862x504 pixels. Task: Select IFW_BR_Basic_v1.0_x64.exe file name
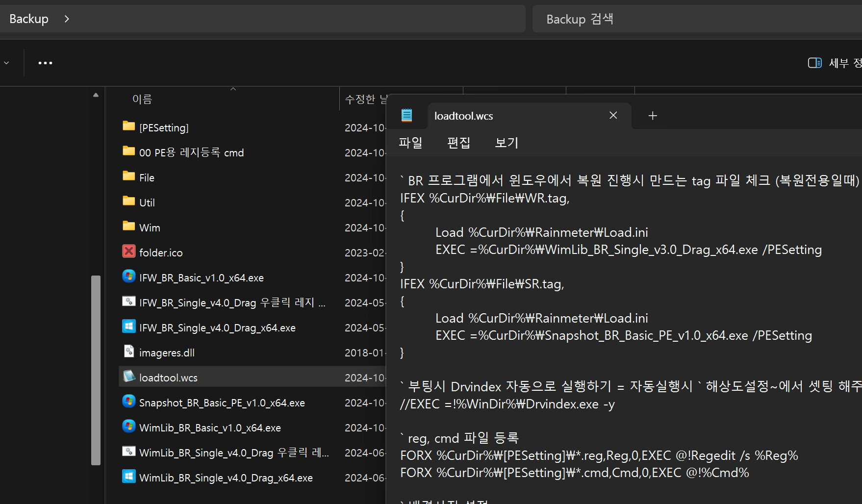pos(202,277)
